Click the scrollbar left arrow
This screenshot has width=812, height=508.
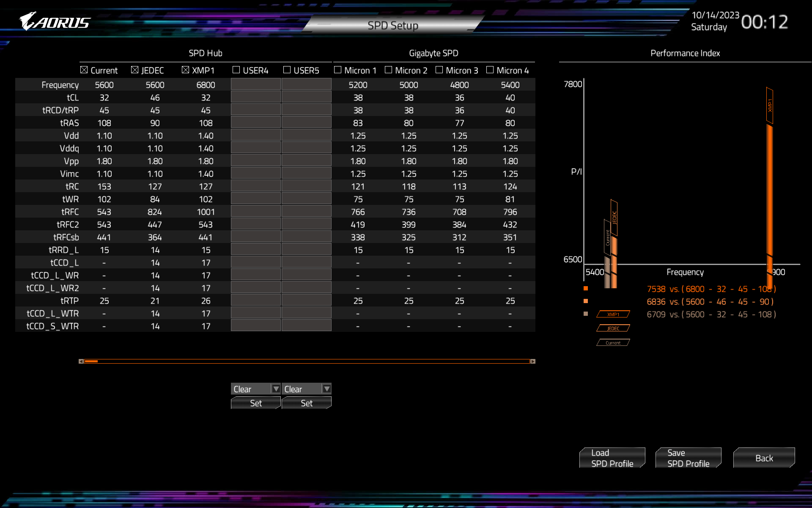click(x=81, y=361)
